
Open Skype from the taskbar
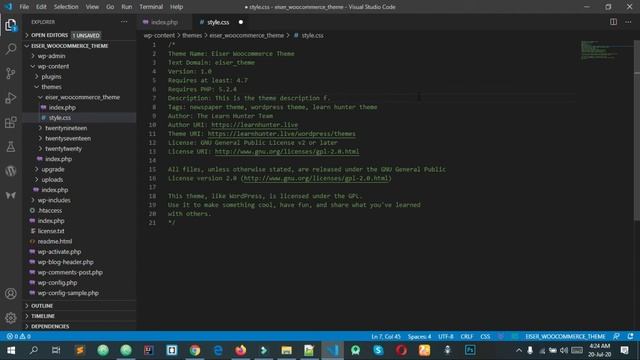click(x=378, y=350)
